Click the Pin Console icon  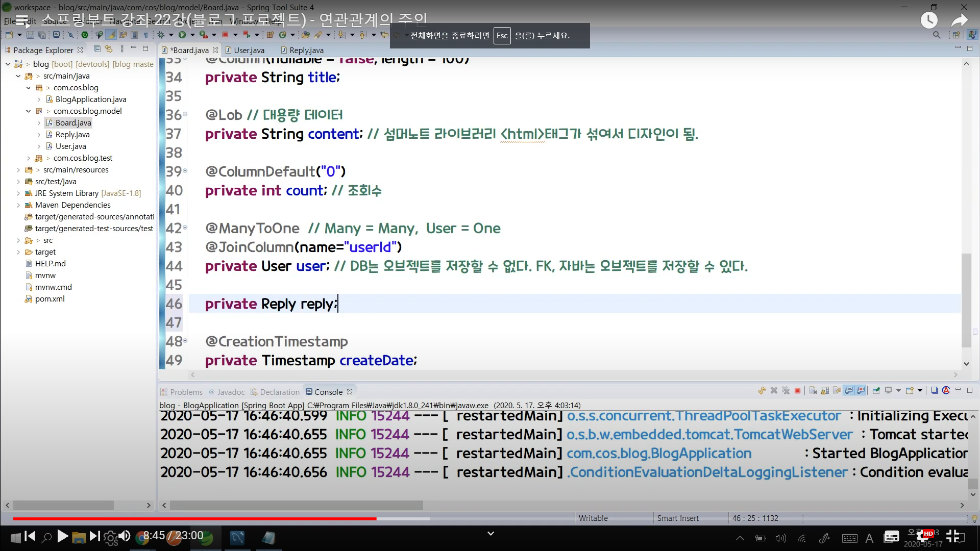tap(876, 391)
